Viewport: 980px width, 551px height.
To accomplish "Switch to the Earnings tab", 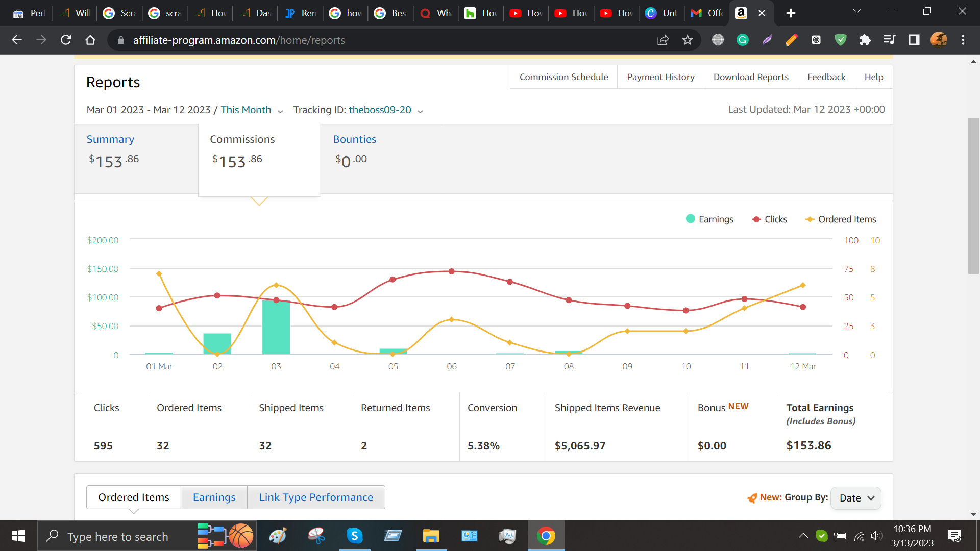I will pos(214,497).
